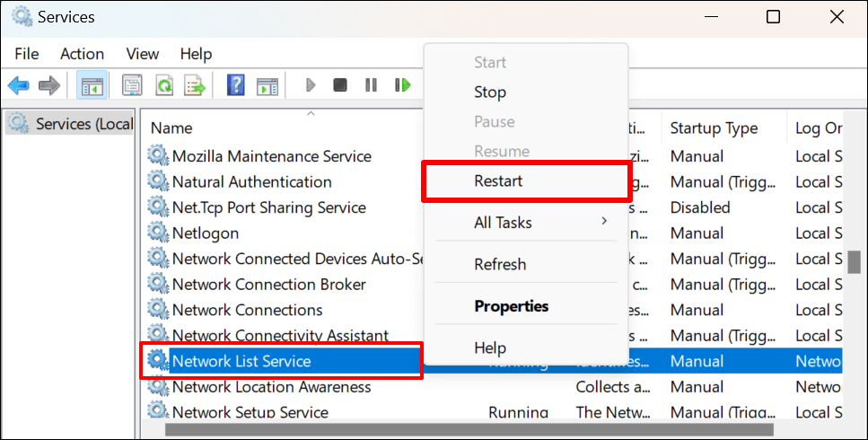Image resolution: width=868 pixels, height=440 pixels.
Task: Select the Network Connections service row
Action: pos(247,310)
